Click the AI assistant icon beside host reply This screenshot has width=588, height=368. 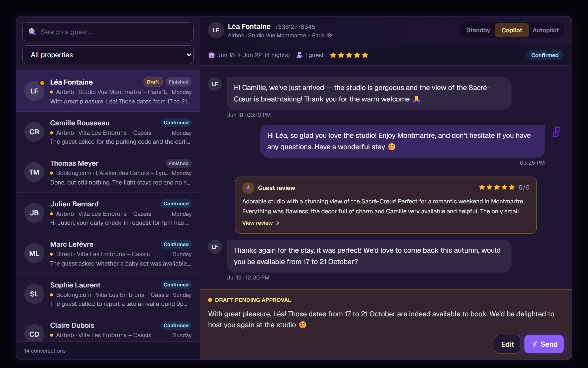[x=556, y=132]
